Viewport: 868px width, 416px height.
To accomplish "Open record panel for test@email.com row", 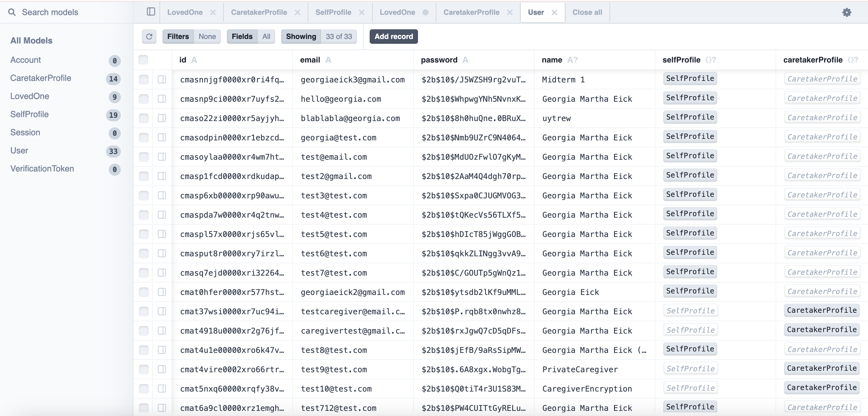I will [162, 157].
